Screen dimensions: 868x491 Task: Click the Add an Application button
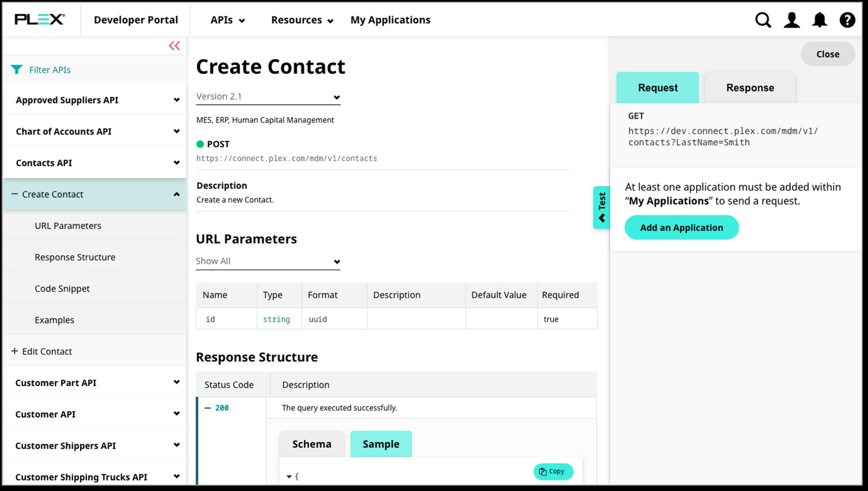681,227
